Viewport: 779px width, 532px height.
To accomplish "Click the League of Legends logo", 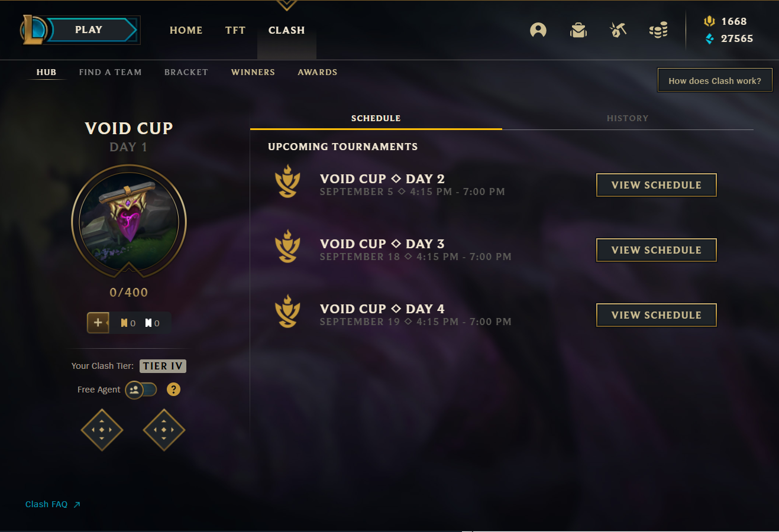I will [x=33, y=30].
